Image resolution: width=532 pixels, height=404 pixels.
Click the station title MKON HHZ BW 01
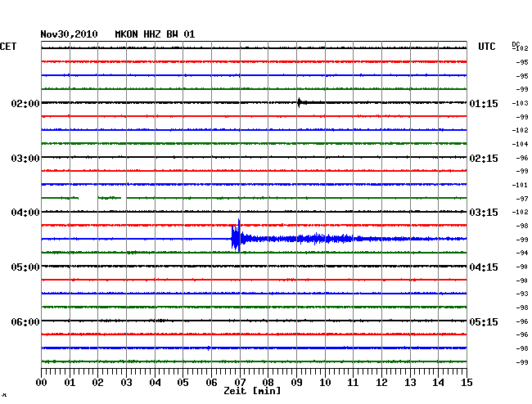click(155, 34)
